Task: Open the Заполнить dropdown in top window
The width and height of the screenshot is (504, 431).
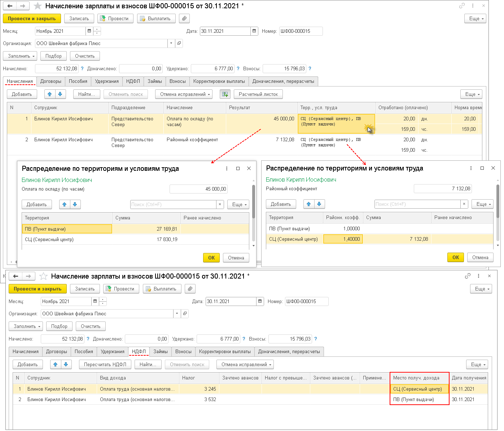Action: coord(20,56)
